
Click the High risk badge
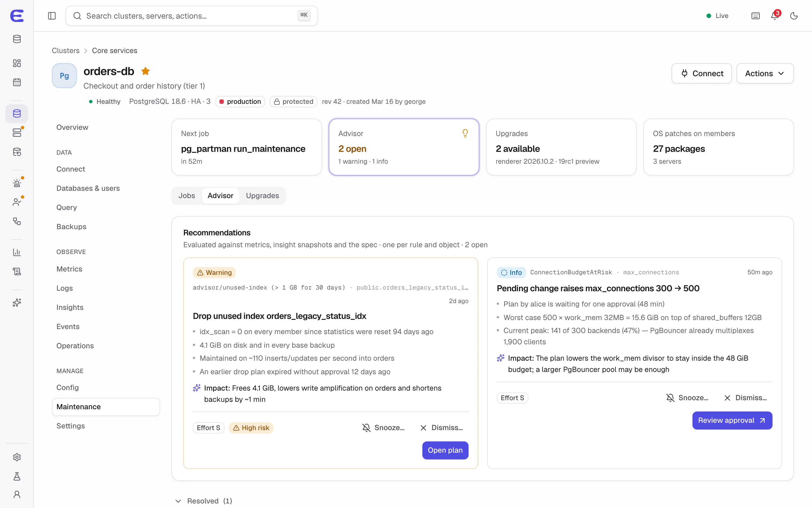pyautogui.click(x=251, y=428)
